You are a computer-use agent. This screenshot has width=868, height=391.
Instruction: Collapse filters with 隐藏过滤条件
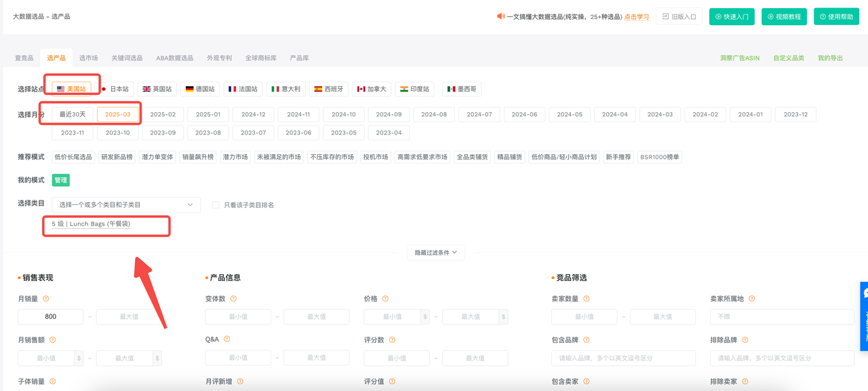[x=436, y=253]
